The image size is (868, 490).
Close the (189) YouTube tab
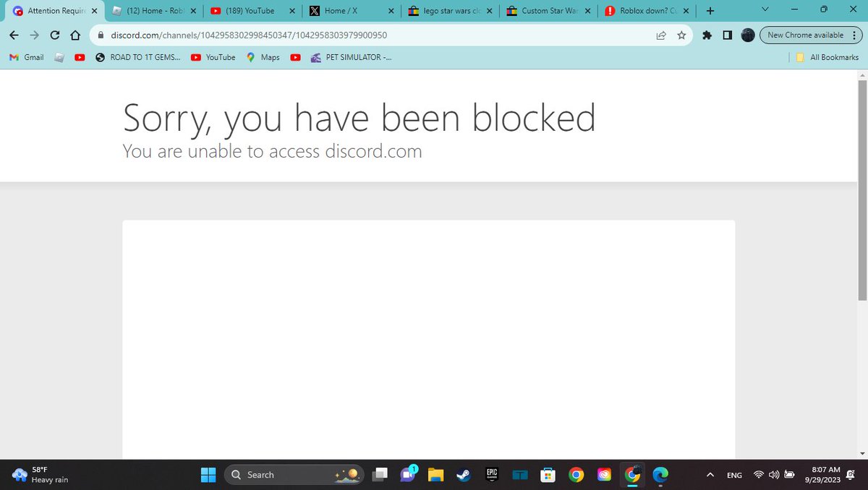(292, 11)
